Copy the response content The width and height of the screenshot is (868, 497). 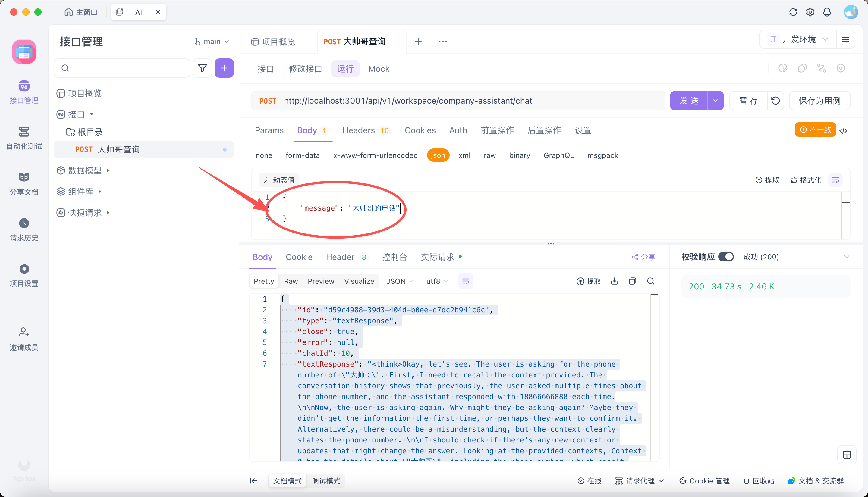point(632,281)
